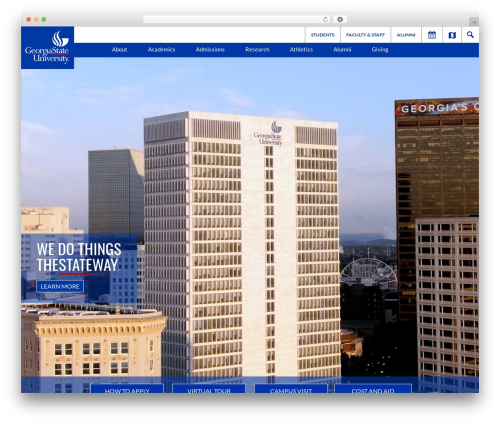Open the Faculty & Staff link
The height and width of the screenshot is (423, 500).
pyautogui.click(x=365, y=35)
